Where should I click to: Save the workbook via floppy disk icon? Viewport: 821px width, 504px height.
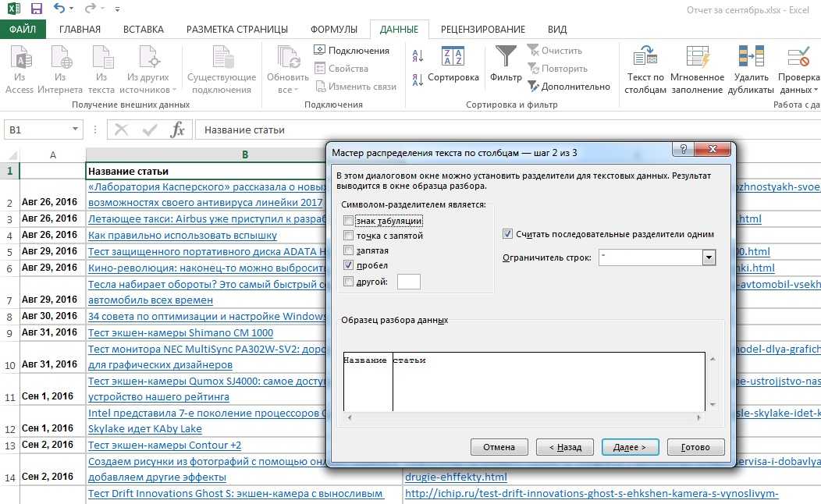[36, 9]
